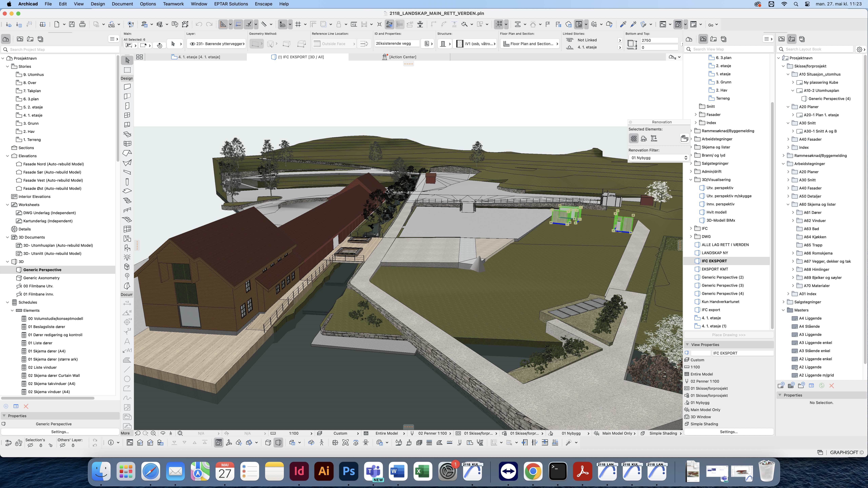Select the Marquee tool
Viewport: 868px width, 488px height.
pyautogui.click(x=127, y=70)
